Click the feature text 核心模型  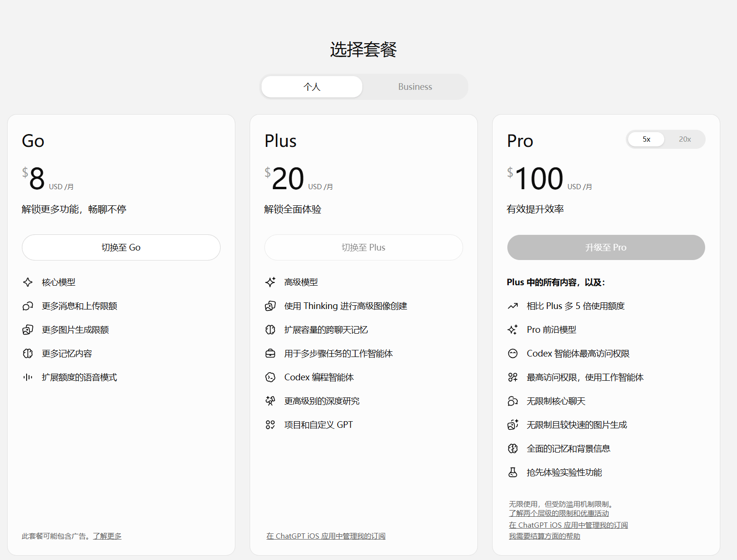pyautogui.click(x=59, y=282)
